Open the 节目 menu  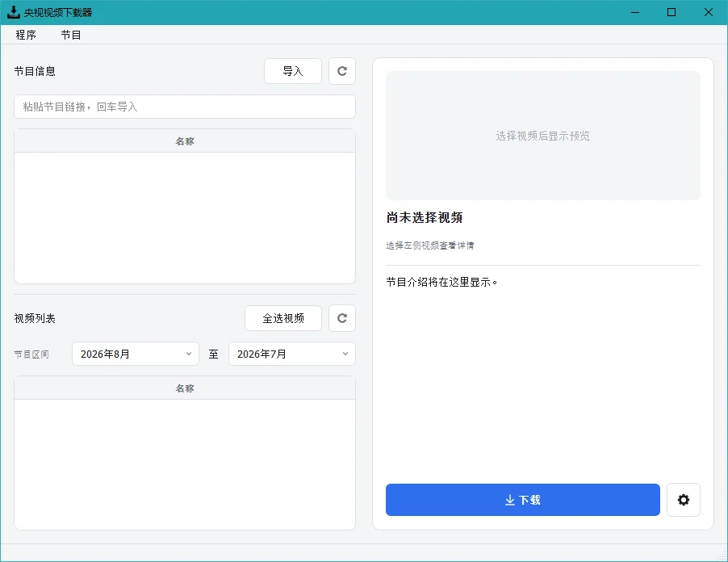71,35
